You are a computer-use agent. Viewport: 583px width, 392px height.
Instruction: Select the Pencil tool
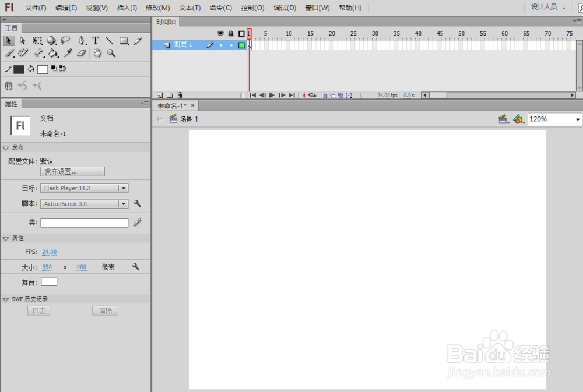click(138, 40)
